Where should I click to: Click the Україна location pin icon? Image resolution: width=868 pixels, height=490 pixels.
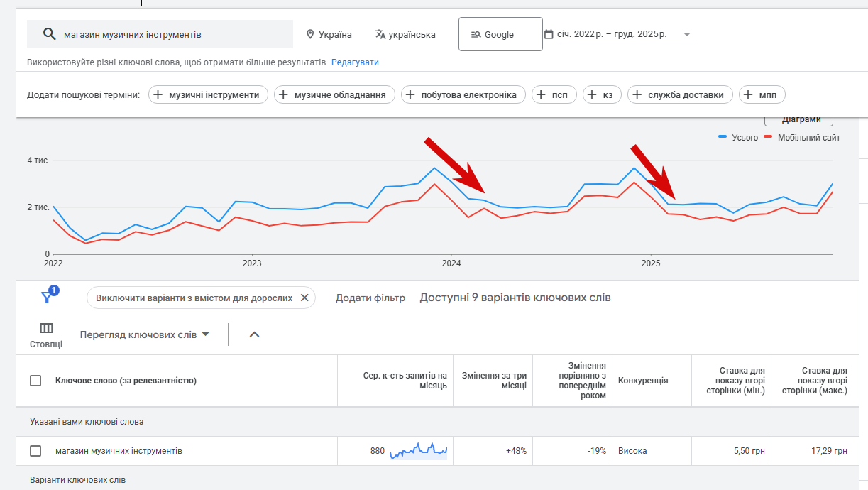tap(310, 34)
